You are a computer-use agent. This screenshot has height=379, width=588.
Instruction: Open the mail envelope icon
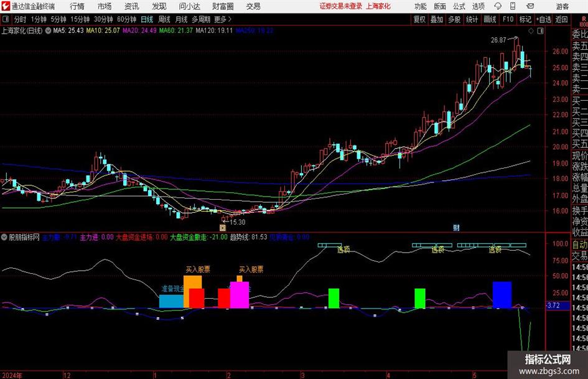tap(530, 6)
